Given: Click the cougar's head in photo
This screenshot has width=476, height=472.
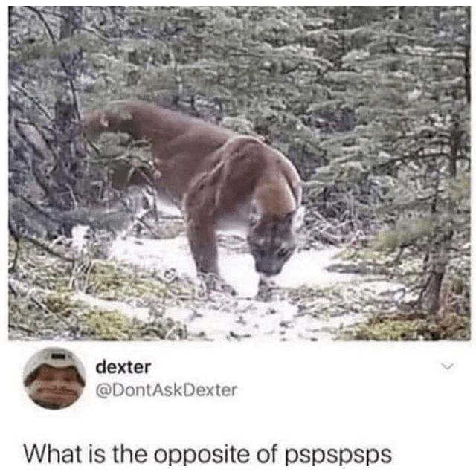Looking at the screenshot, I should (x=273, y=236).
